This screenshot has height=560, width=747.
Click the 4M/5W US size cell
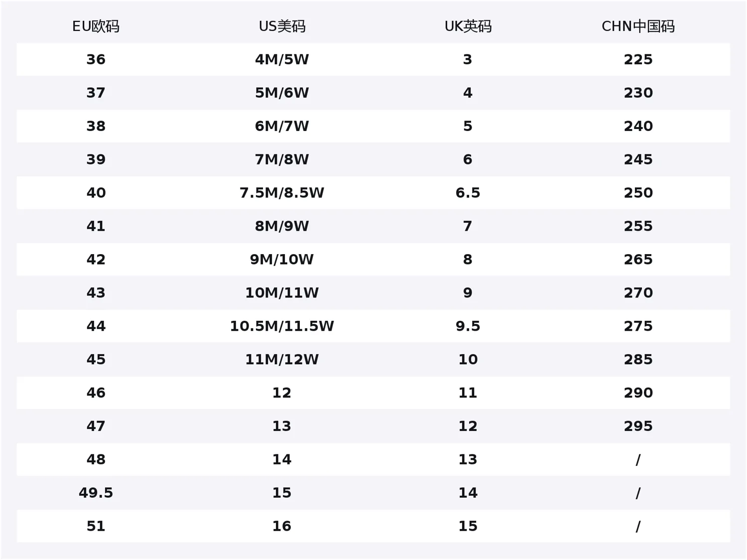click(282, 60)
